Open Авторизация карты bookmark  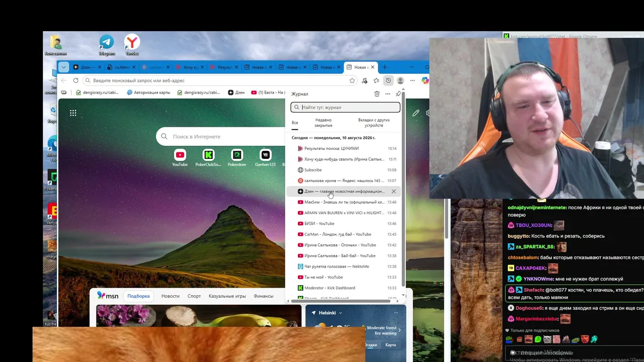pyautogui.click(x=148, y=93)
